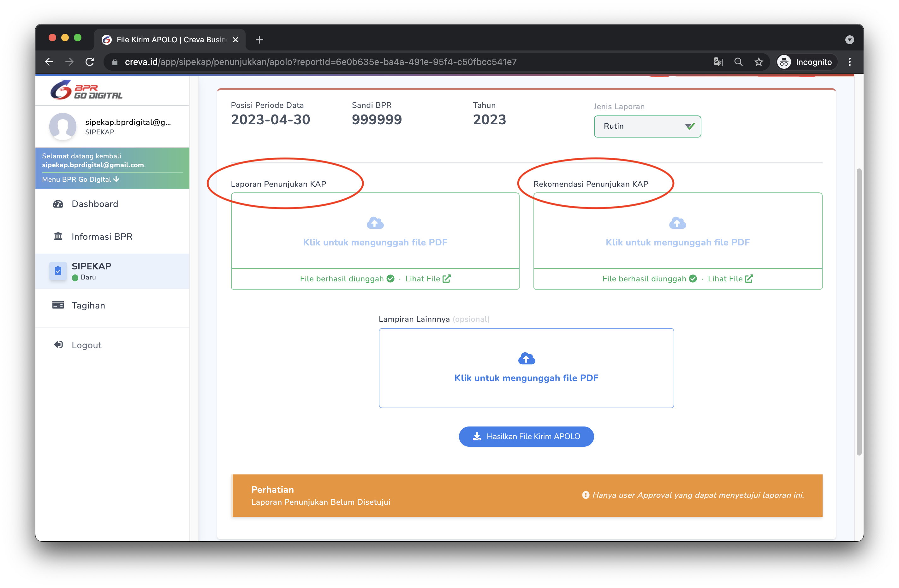Close the File Kirim APOLO tab

click(235, 40)
